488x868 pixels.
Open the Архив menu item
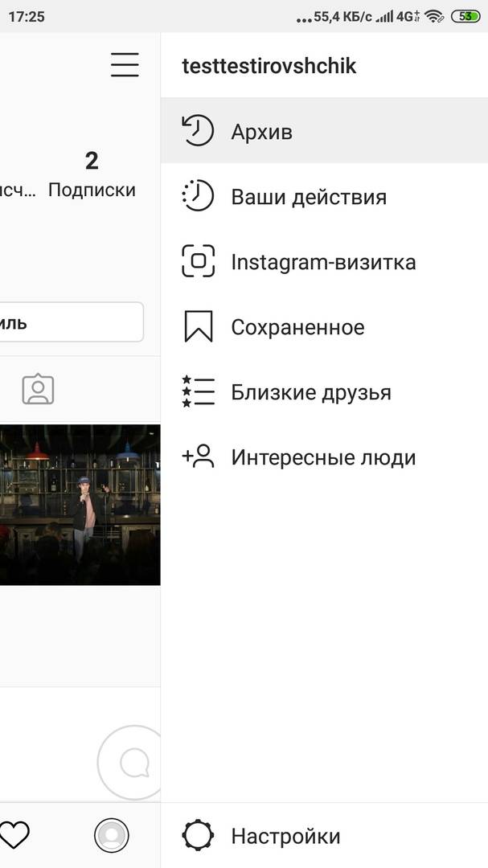(324, 131)
